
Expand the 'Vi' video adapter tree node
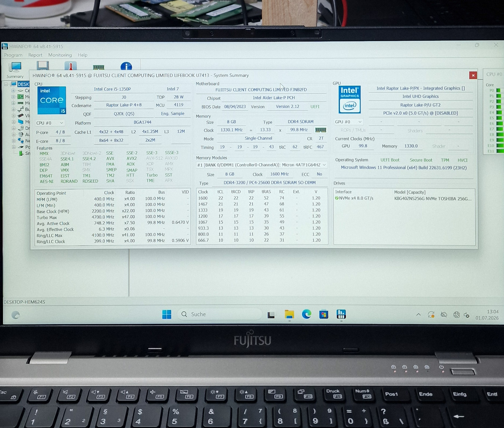pos(13,116)
